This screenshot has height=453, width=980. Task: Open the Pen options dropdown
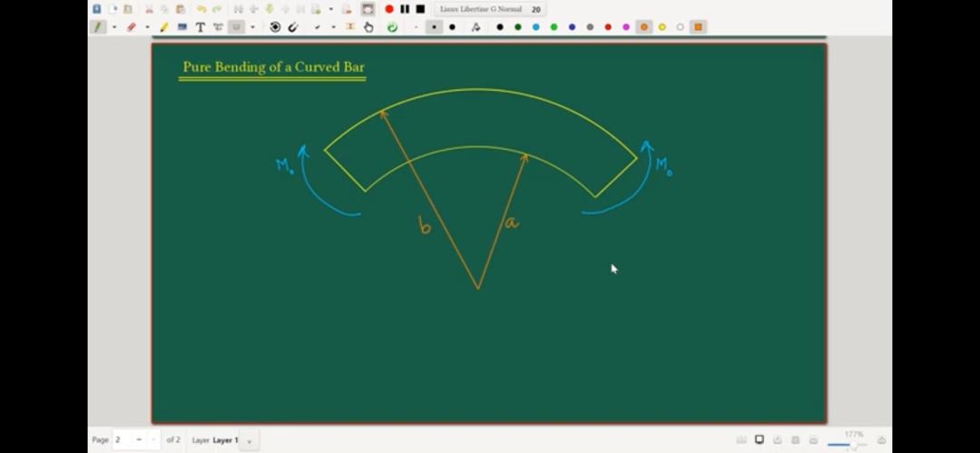pos(113,27)
